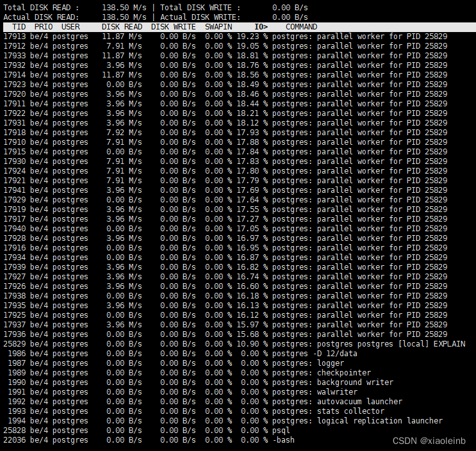This screenshot has height=451, width=476.
Task: Click IO value 18.44 %
Action: [252, 104]
